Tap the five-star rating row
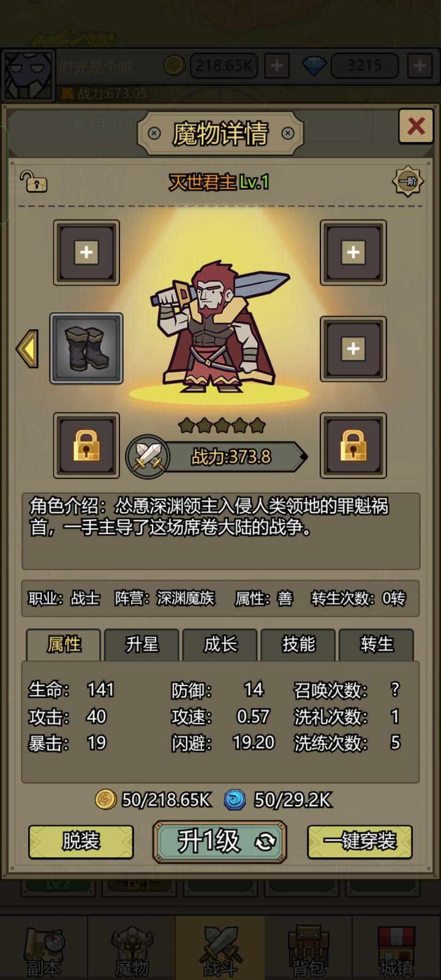Screen dimensions: 441x980 tap(222, 425)
